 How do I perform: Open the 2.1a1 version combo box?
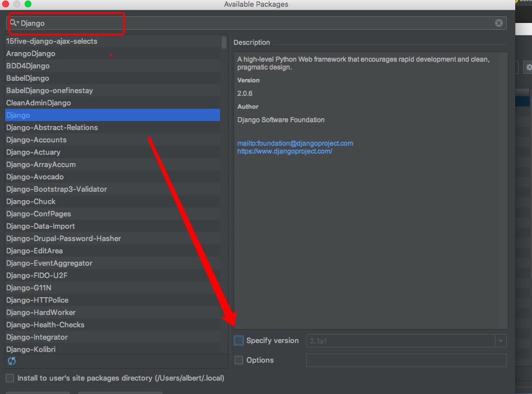[406, 341]
